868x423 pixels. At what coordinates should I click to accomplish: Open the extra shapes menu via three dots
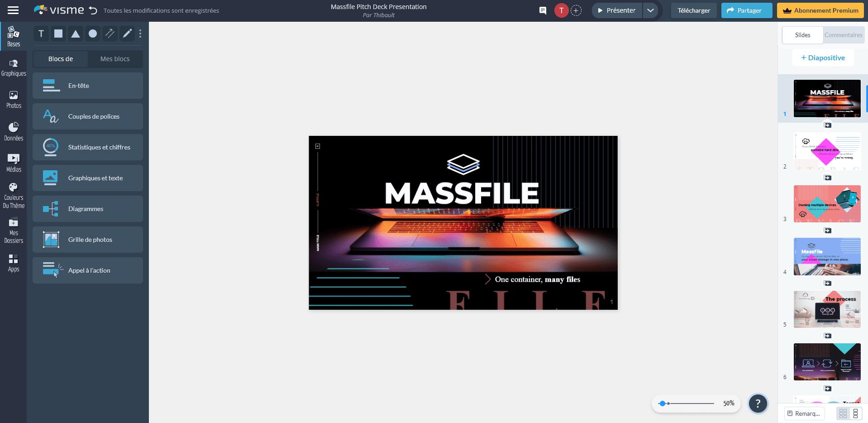pos(140,33)
